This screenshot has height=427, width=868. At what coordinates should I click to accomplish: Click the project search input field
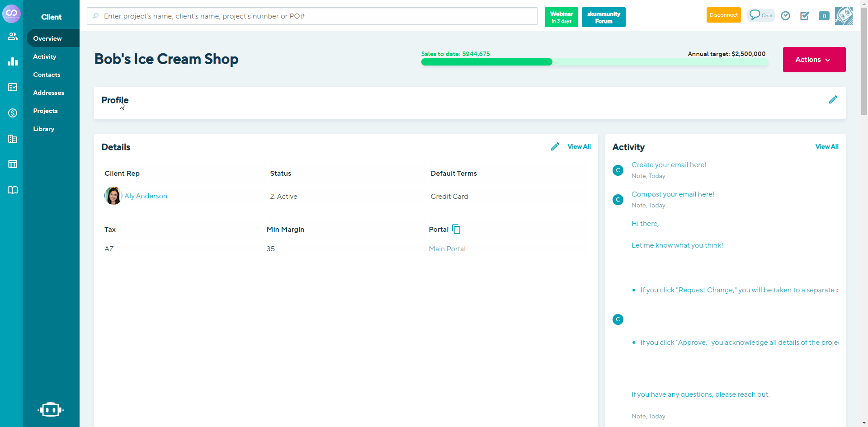(x=312, y=16)
